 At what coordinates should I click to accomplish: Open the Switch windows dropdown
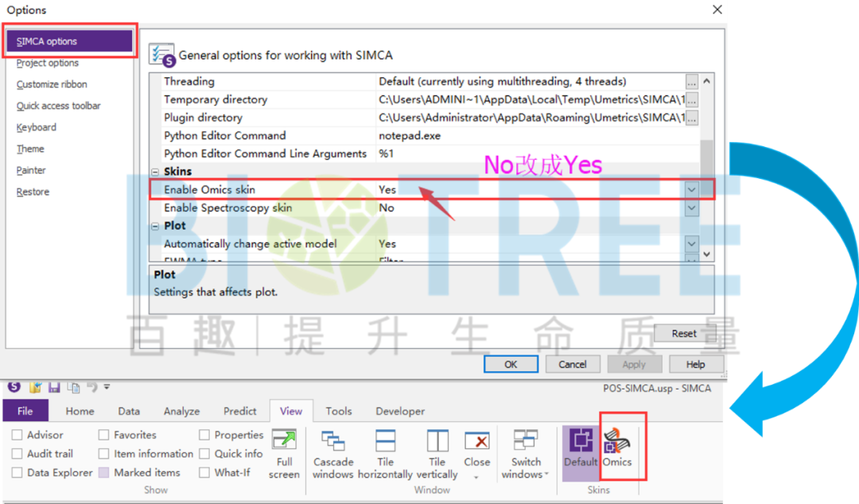click(525, 454)
